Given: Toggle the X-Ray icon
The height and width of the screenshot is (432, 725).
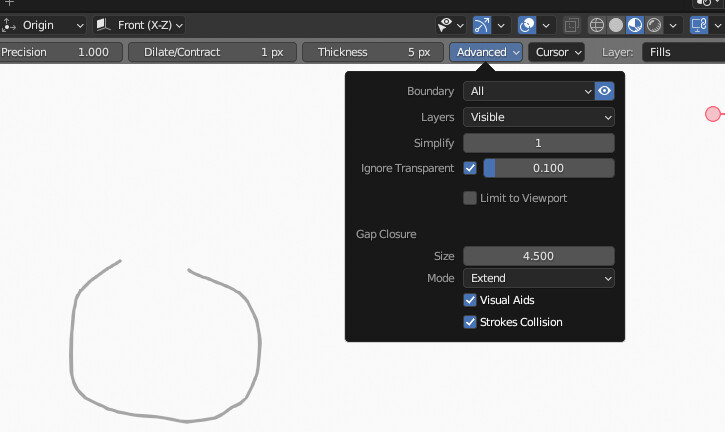Looking at the screenshot, I should 571,25.
